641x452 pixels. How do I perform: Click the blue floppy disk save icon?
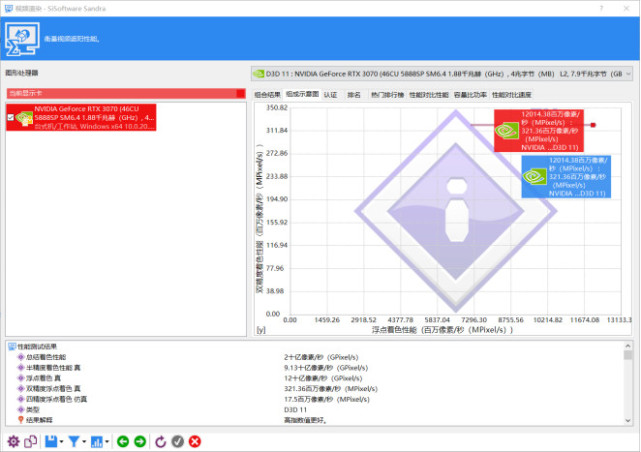(51, 441)
